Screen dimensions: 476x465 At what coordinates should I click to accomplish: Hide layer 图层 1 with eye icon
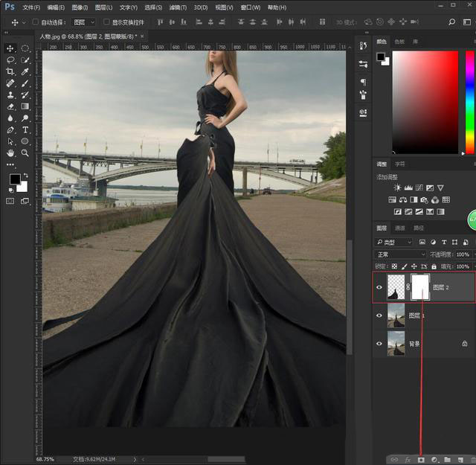point(379,315)
